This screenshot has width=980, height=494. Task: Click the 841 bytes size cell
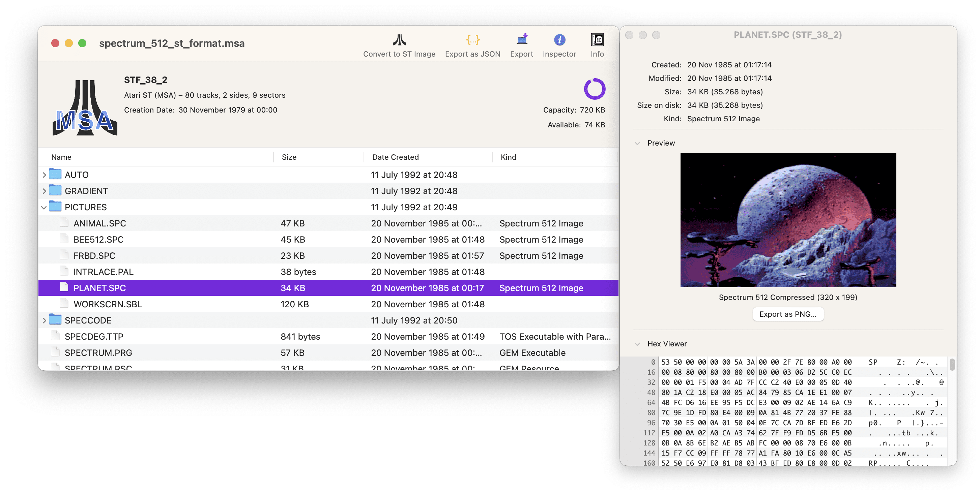300,336
